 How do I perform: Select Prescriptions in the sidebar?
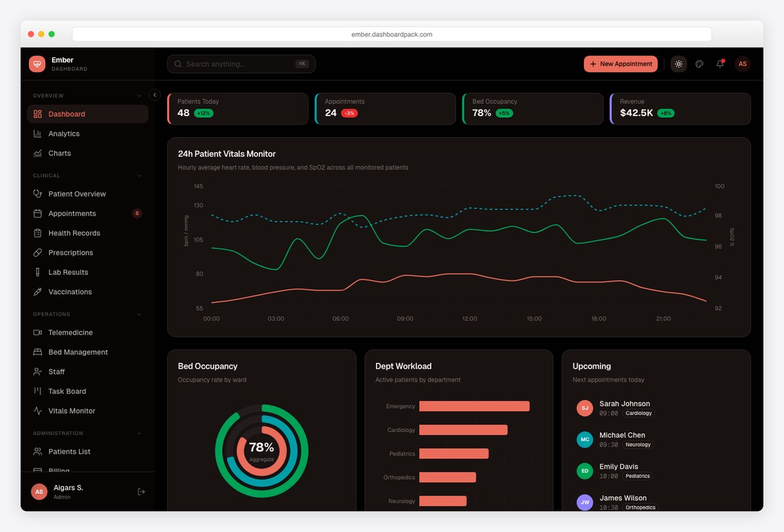click(x=88, y=253)
